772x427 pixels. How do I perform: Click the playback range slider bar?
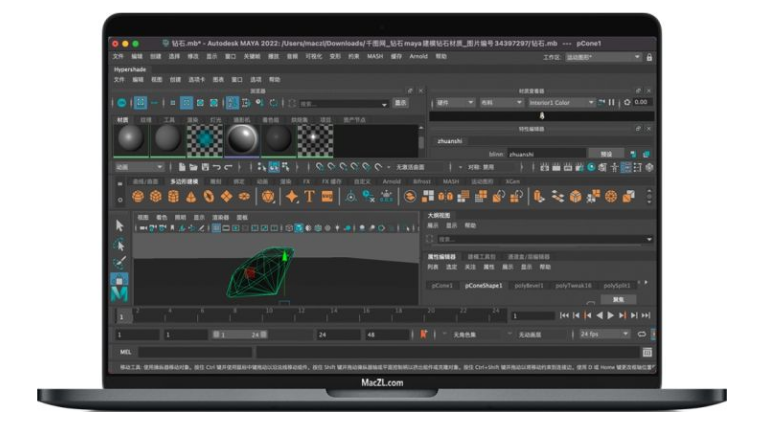pos(239,334)
